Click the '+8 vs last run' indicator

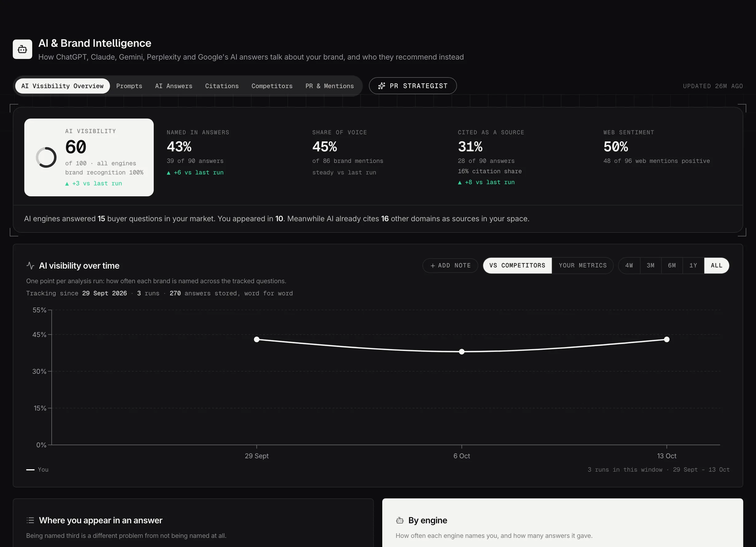486,182
